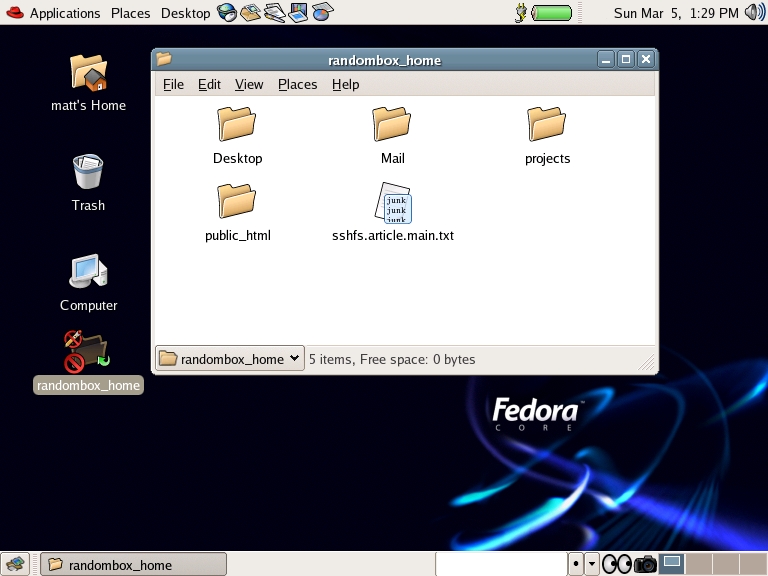Open the projects folder
The image size is (768, 576).
point(547,125)
